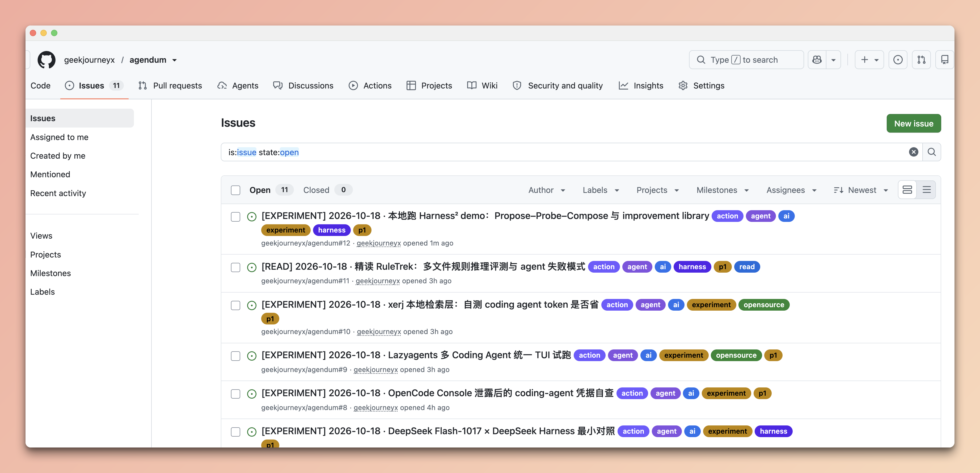The width and height of the screenshot is (980, 473).
Task: Click the magnifier search submit icon
Action: point(932,152)
